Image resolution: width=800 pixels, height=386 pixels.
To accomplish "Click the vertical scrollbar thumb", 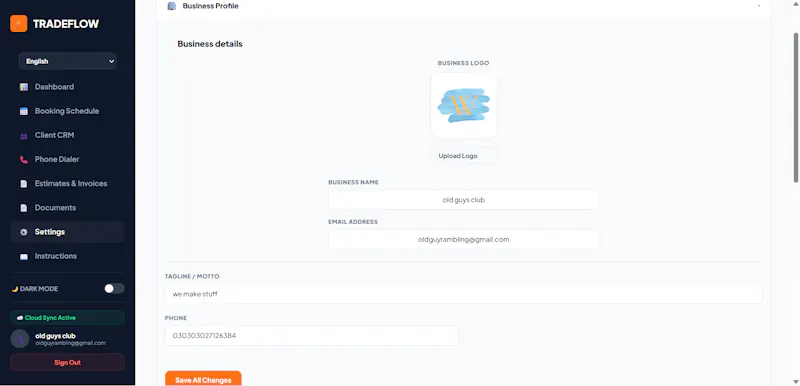I will 795,107.
